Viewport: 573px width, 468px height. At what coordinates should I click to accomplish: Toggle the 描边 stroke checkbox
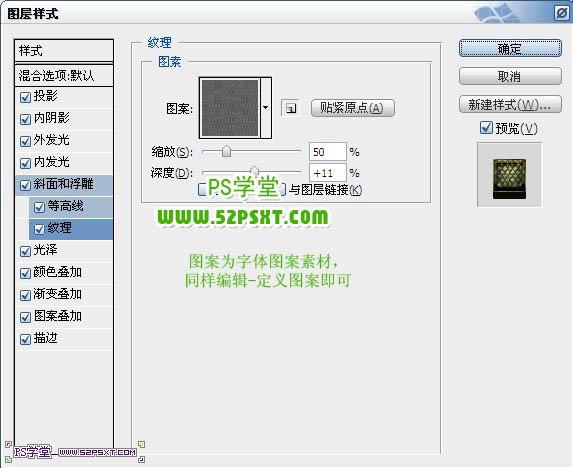[25, 339]
